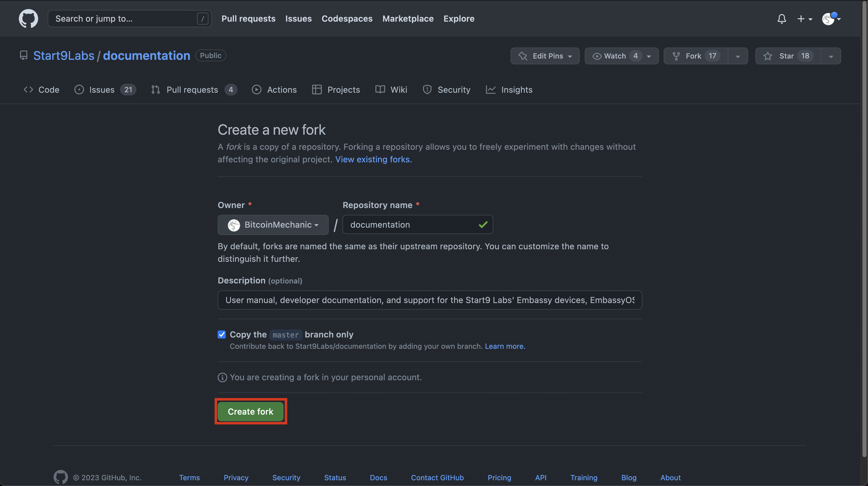Open the View existing forks link
The height and width of the screenshot is (486, 868).
[373, 159]
